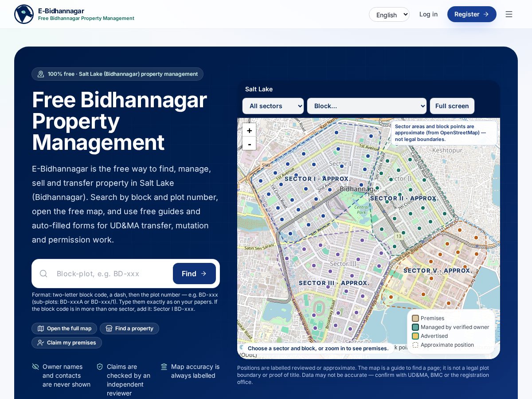Click the Find button
532x399 pixels.
tap(194, 274)
